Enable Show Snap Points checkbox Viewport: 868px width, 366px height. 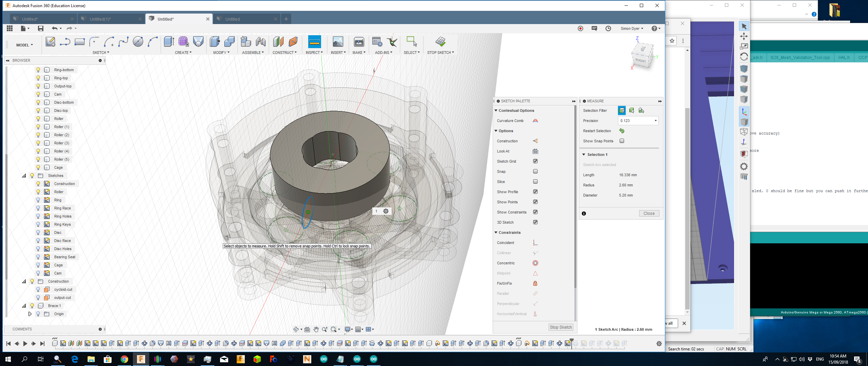[622, 141]
